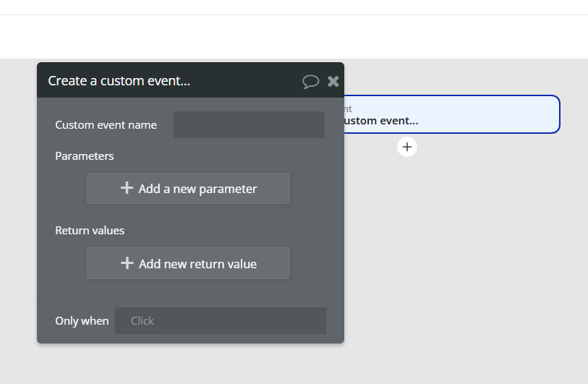Click the Return values section label
Image resolution: width=588 pixels, height=384 pixels.
coord(90,231)
